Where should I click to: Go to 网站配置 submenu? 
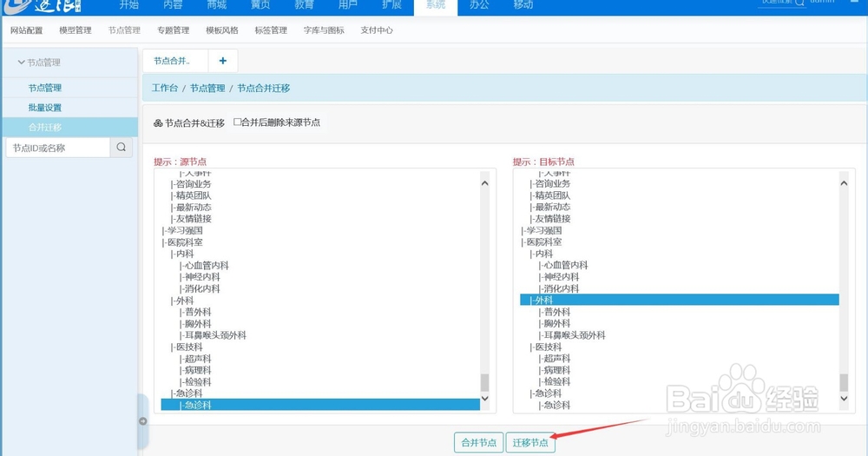point(27,30)
